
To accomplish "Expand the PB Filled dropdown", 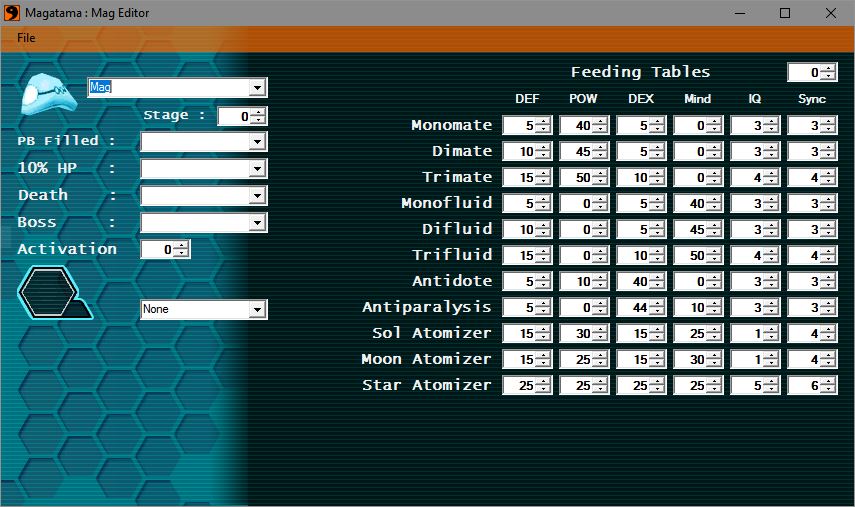I will (x=257, y=142).
